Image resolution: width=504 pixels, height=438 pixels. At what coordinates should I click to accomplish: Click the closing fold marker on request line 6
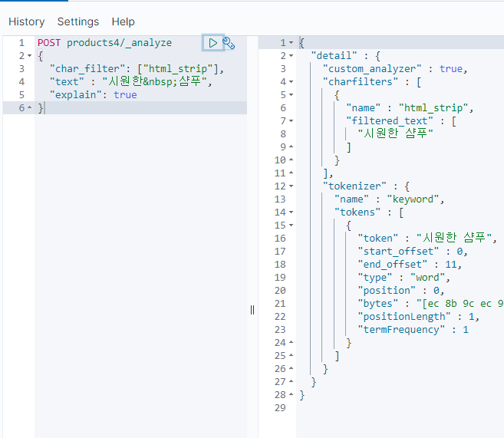29,108
